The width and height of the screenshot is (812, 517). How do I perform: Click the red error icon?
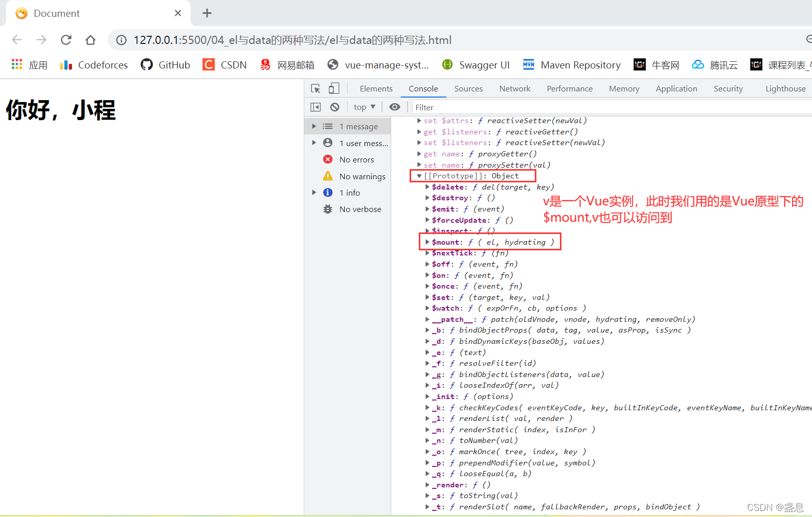coord(328,159)
